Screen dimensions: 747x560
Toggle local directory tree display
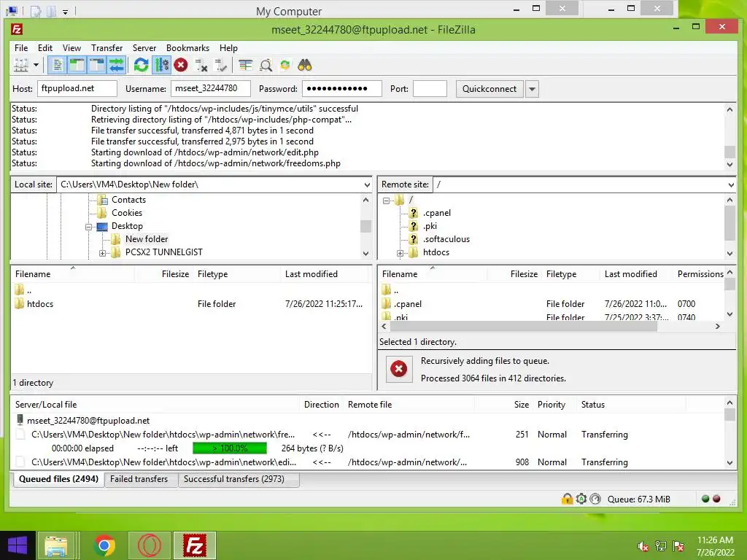tap(77, 65)
